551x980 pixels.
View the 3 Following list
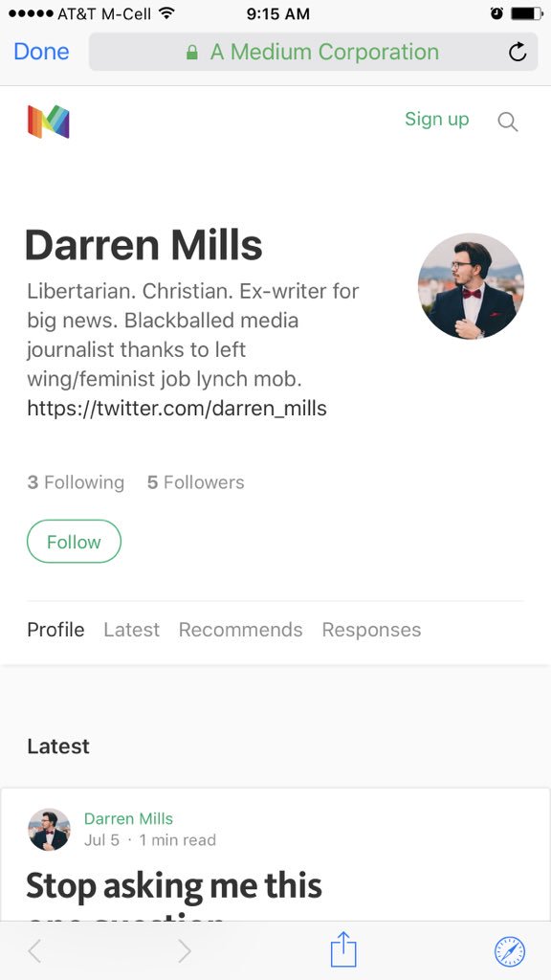76,482
